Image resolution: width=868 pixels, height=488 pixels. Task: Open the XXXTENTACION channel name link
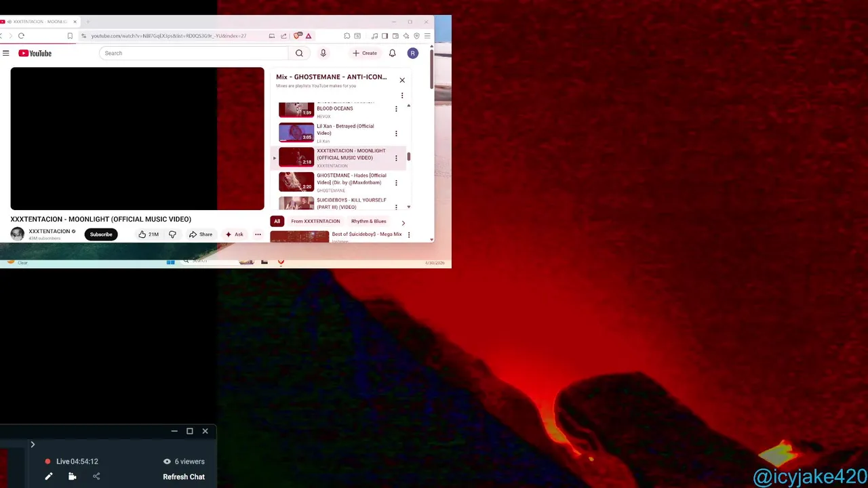pyautogui.click(x=50, y=231)
